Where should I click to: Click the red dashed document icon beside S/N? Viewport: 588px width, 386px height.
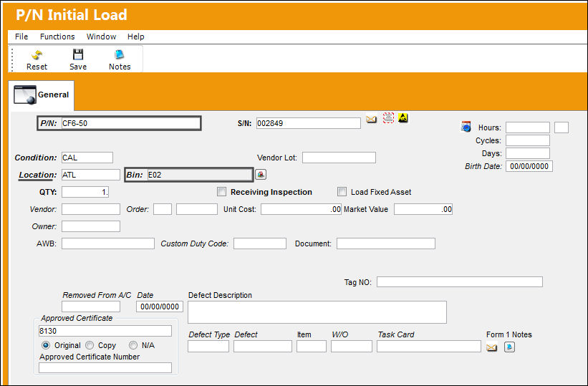click(388, 117)
